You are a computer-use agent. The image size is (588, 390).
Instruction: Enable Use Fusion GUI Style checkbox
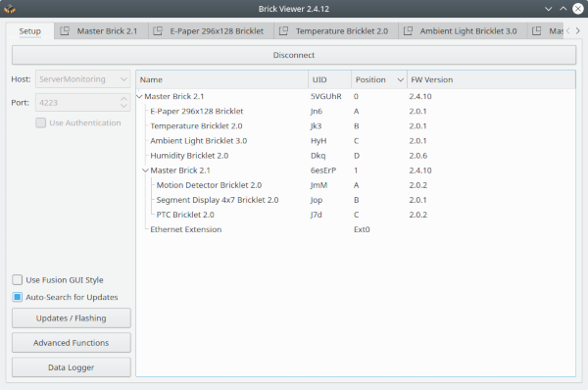18,279
